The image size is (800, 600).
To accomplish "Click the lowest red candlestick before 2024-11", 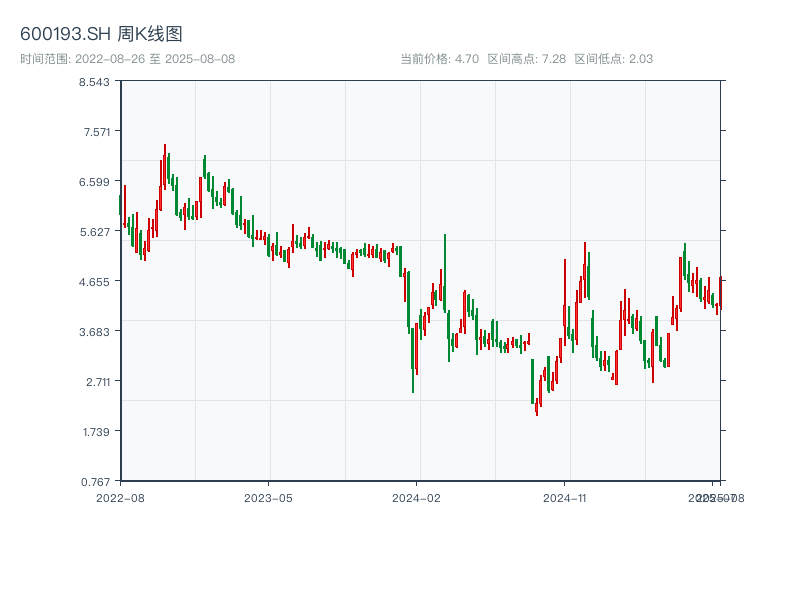I will point(536,407).
